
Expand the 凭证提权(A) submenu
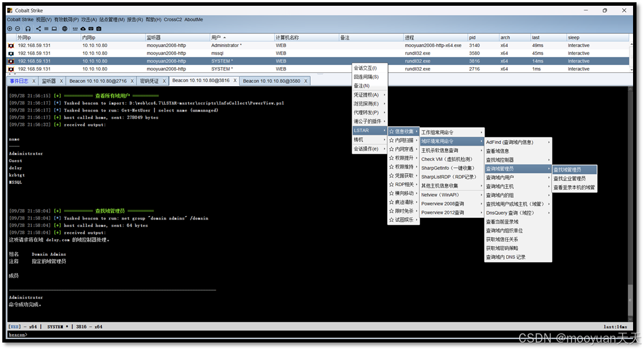click(x=369, y=95)
